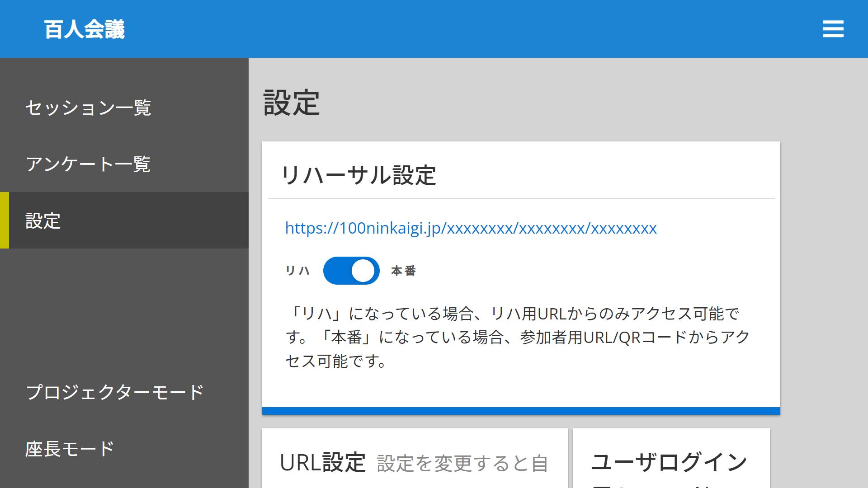Select the リハ label beside the switch
The width and height of the screenshot is (868, 488).
click(297, 271)
